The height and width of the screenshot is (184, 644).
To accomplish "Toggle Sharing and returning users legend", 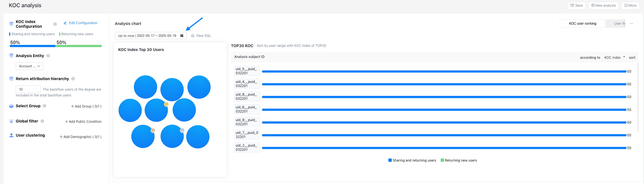I will tap(412, 160).
